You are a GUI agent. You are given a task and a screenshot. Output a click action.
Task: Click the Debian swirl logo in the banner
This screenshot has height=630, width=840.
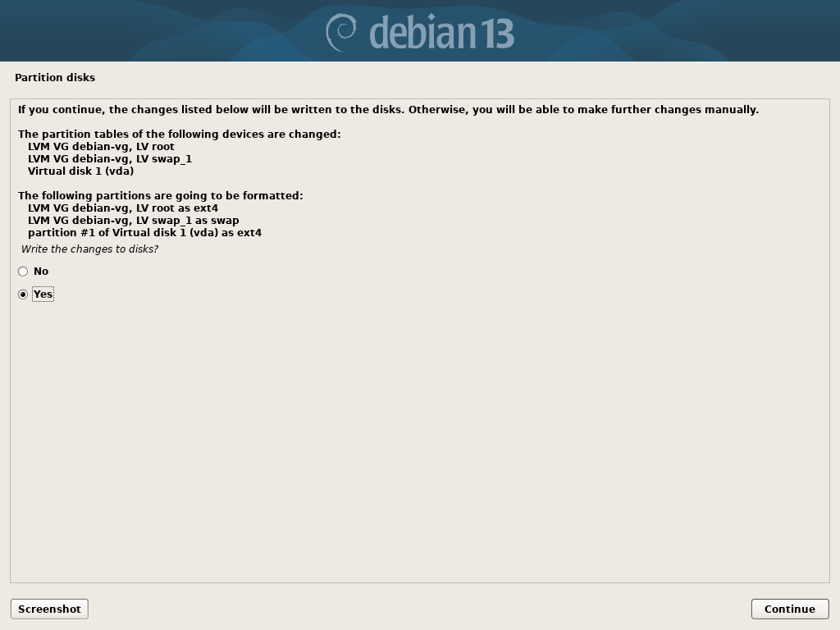341,32
